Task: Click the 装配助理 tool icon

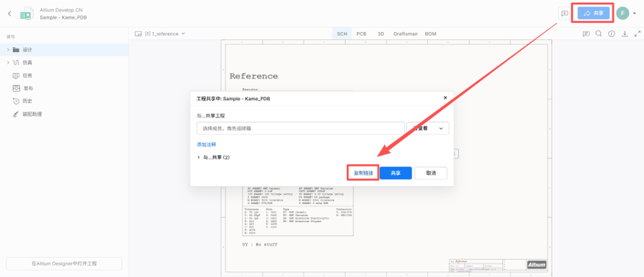Action: tap(16, 114)
